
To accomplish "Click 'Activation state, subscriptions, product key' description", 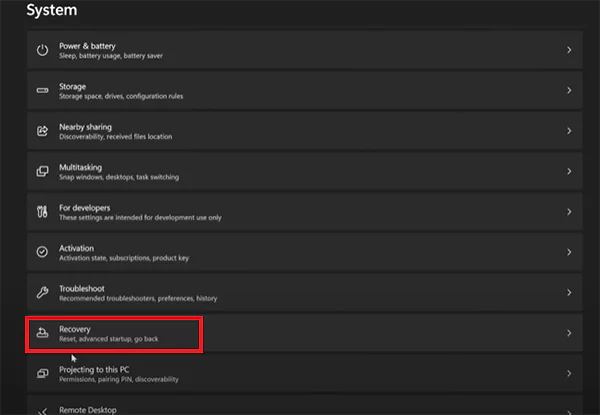I will click(124, 258).
